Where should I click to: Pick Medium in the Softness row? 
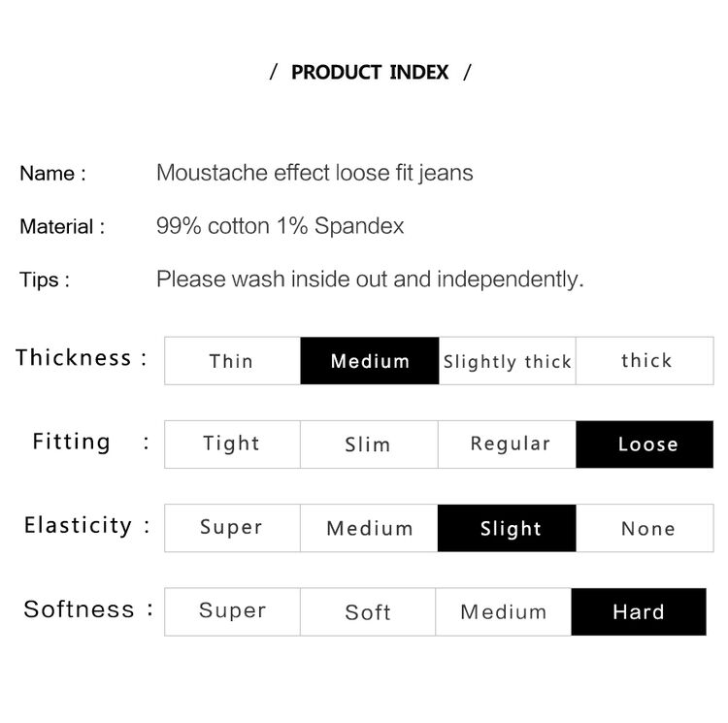[x=503, y=611]
